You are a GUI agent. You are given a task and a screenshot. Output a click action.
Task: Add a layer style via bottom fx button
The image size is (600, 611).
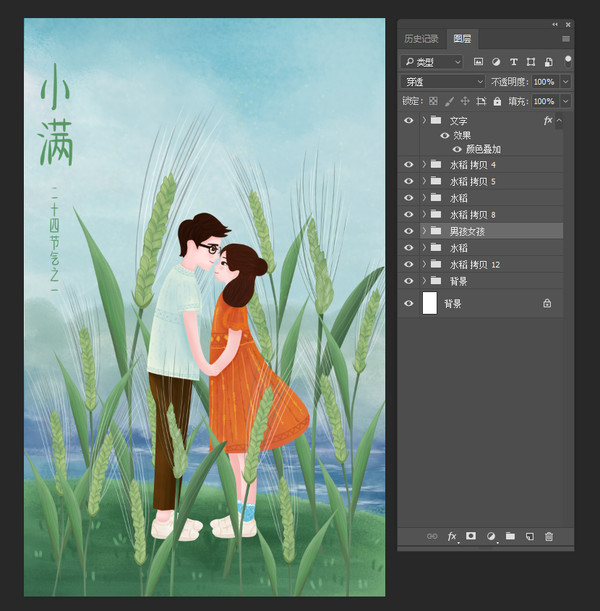pos(452,537)
